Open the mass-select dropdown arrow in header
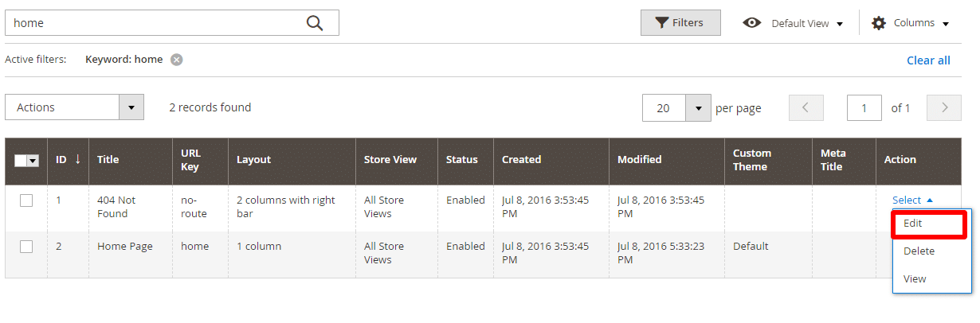The width and height of the screenshot is (980, 323). tap(33, 161)
